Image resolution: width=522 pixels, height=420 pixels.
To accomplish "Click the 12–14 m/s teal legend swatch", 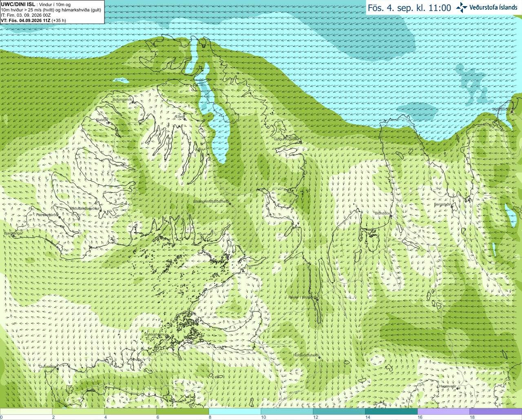I will 339,411.
